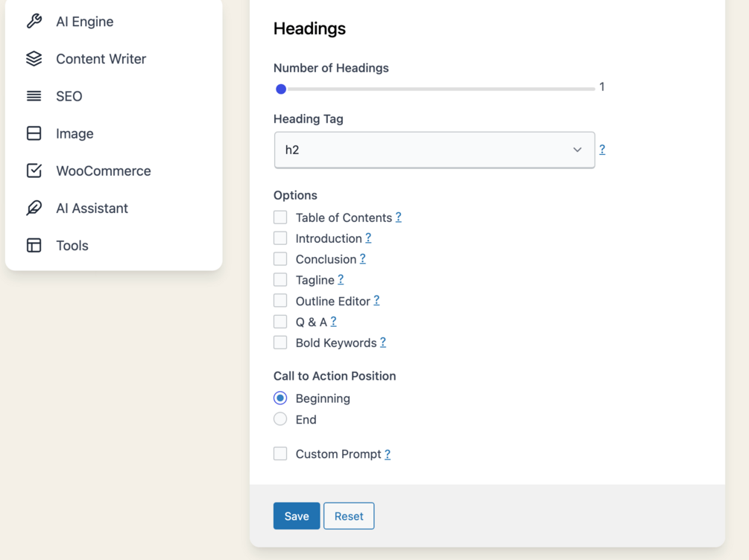The height and width of the screenshot is (560, 749).
Task: Go to the WooCommerce menu section
Action: [103, 171]
